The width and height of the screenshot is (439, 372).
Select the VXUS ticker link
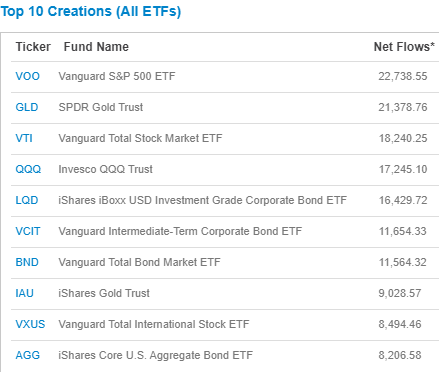tap(30, 324)
